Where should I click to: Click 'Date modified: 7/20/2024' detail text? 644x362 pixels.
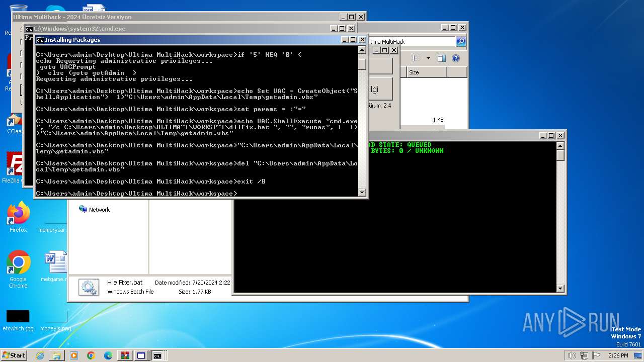192,283
